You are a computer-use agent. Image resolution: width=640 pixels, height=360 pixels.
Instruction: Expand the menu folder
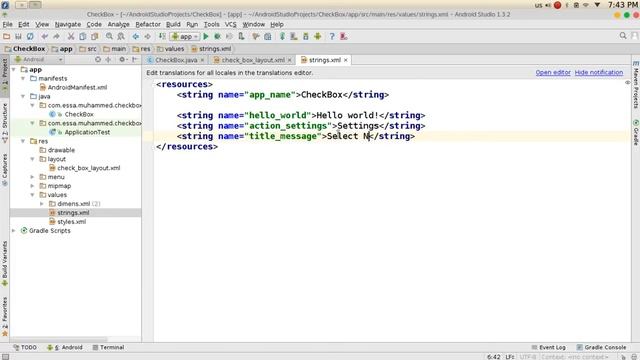[x=32, y=177]
